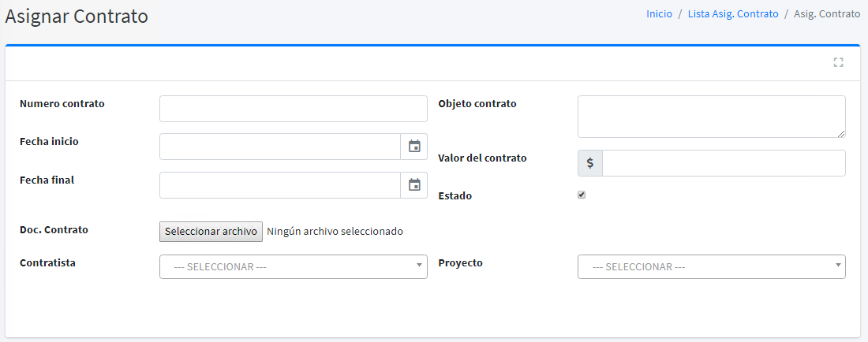868x342 pixels.
Task: Expand the Proyecto dropdown
Action: tap(711, 266)
